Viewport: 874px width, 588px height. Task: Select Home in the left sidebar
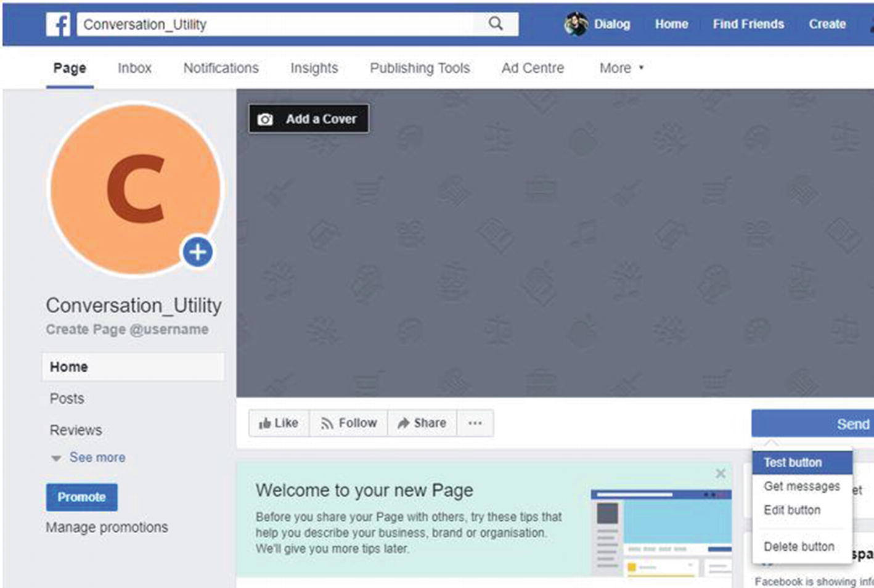pyautogui.click(x=133, y=367)
